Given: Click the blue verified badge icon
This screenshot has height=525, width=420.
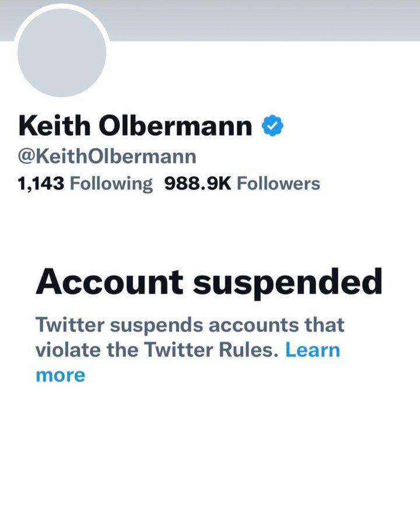Looking at the screenshot, I should click(x=272, y=126).
